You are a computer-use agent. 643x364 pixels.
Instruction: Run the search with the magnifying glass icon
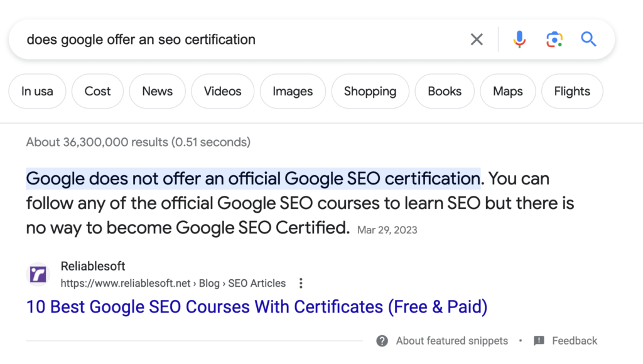588,39
